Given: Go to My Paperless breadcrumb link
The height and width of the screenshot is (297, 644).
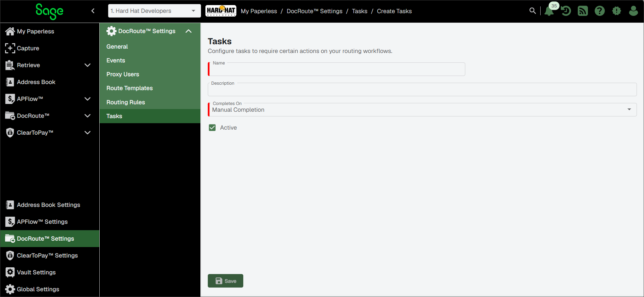Looking at the screenshot, I should coord(259,11).
